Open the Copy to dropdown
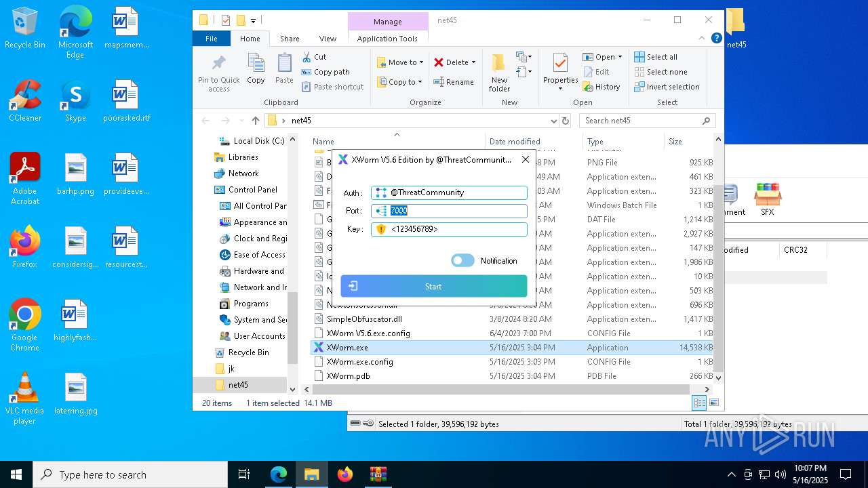The height and width of the screenshot is (488, 868). [399, 82]
